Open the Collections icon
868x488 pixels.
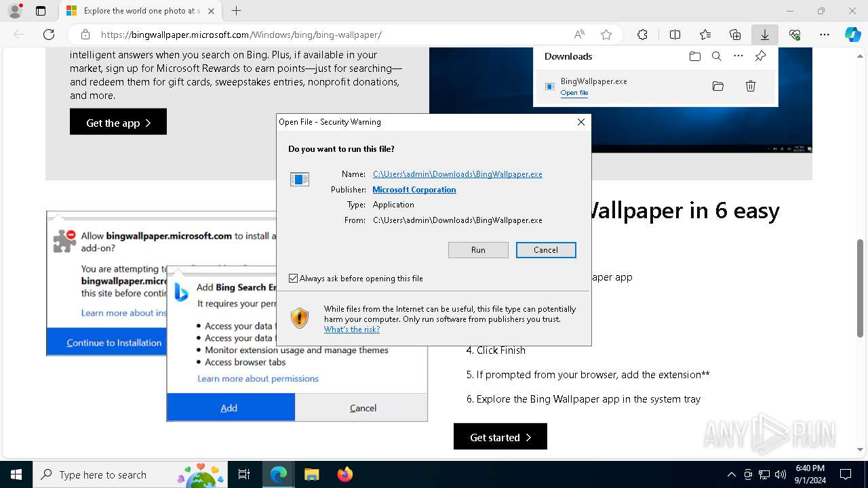click(x=735, y=35)
